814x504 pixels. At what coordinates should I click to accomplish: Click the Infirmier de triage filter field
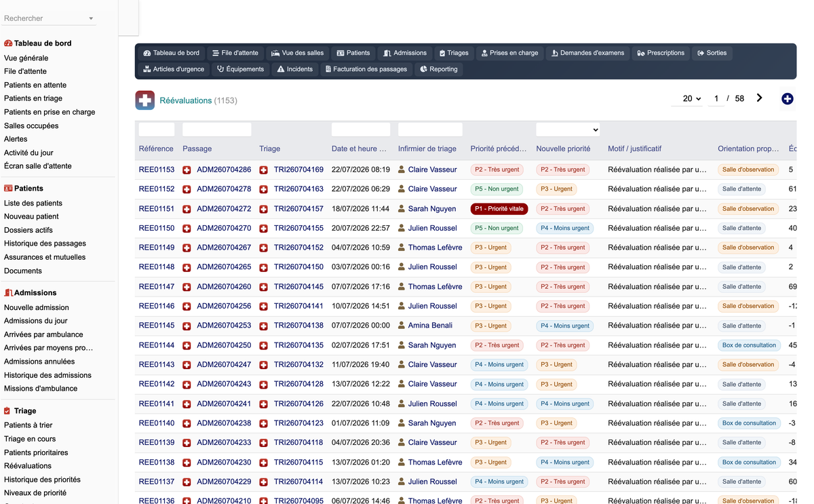pos(430,130)
